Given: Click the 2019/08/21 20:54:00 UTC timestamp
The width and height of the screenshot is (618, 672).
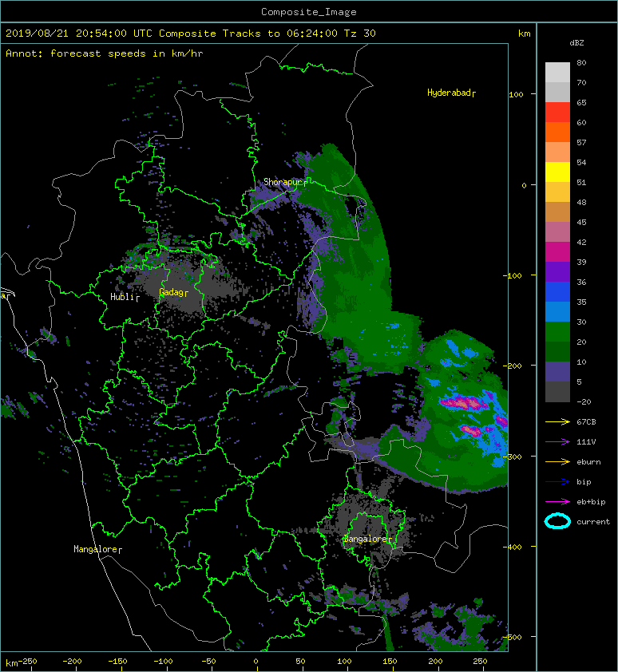Looking at the screenshot, I should click(x=79, y=34).
